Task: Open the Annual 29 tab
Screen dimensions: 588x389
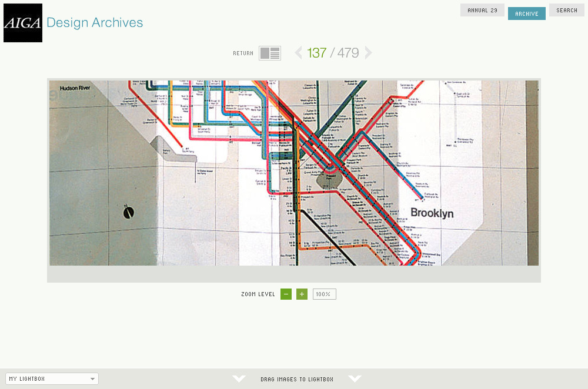Action: (x=482, y=10)
